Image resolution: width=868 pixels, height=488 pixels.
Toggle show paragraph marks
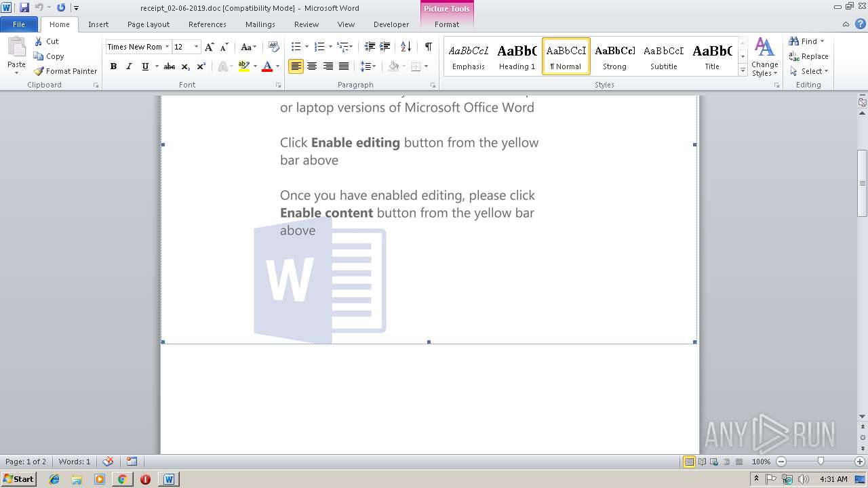coord(429,47)
